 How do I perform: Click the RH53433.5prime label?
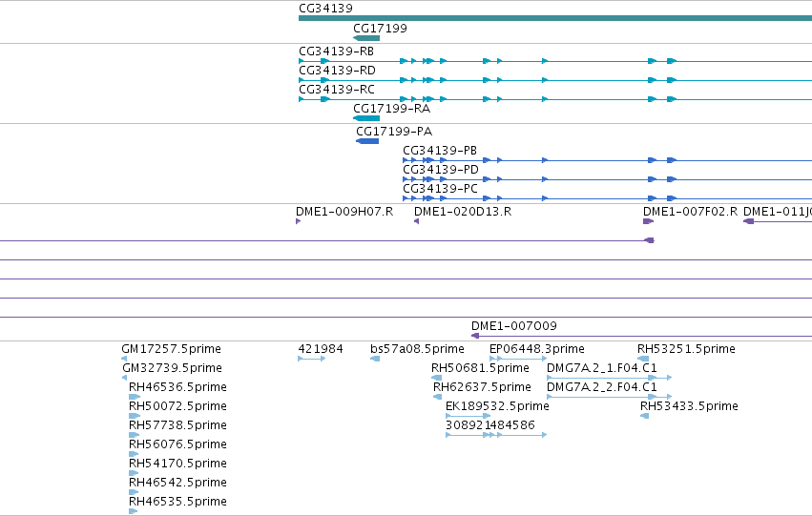point(689,406)
